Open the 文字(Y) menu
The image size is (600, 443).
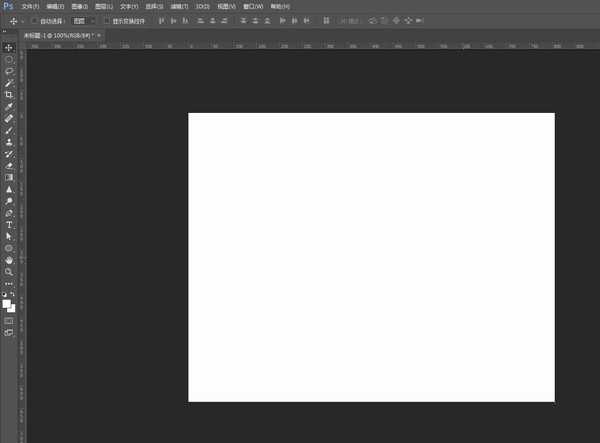(129, 7)
